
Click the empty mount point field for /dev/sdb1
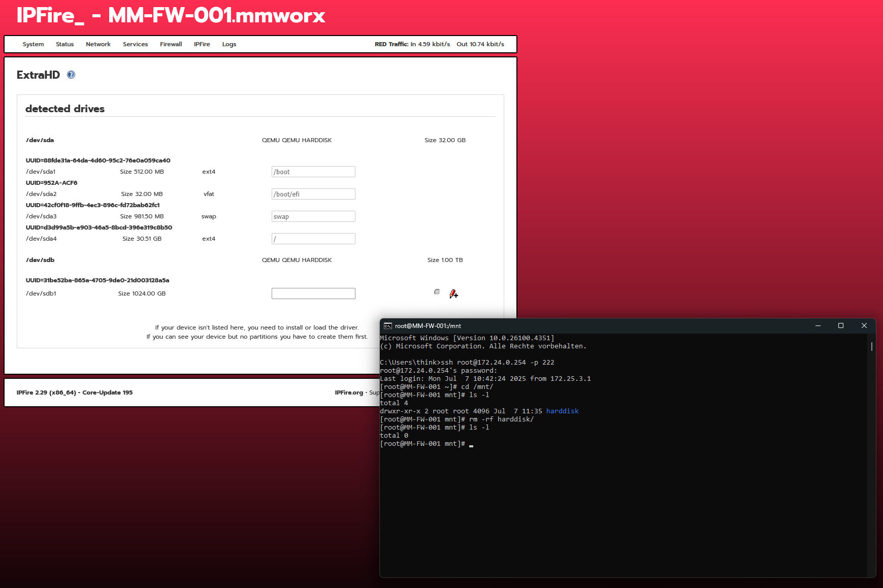point(313,293)
